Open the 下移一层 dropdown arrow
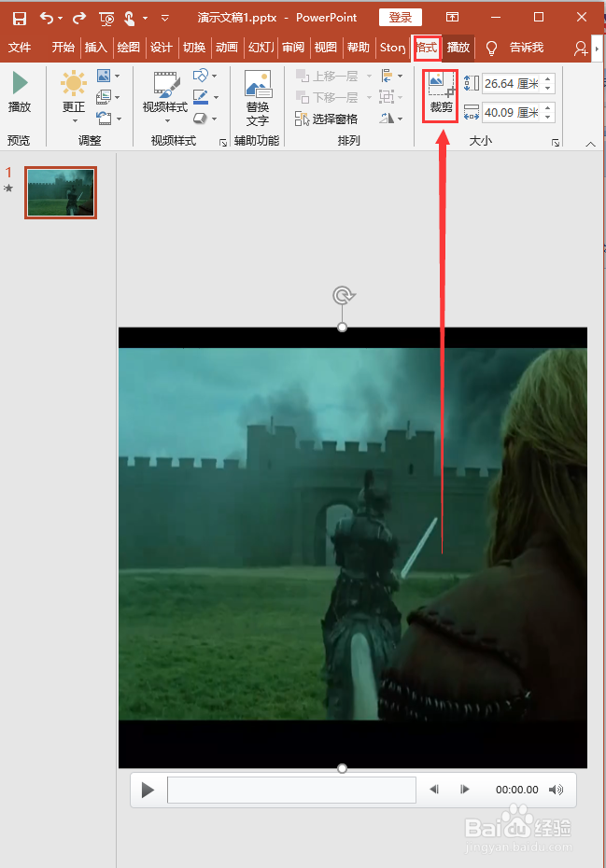This screenshot has width=606, height=868. point(369,97)
